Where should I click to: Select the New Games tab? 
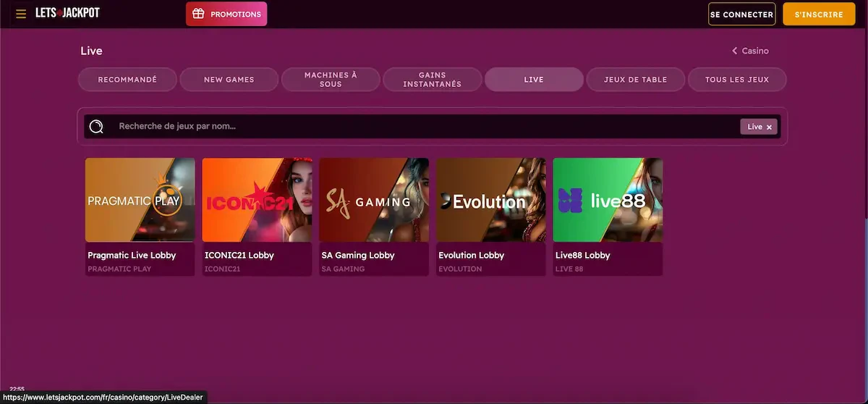pos(229,80)
